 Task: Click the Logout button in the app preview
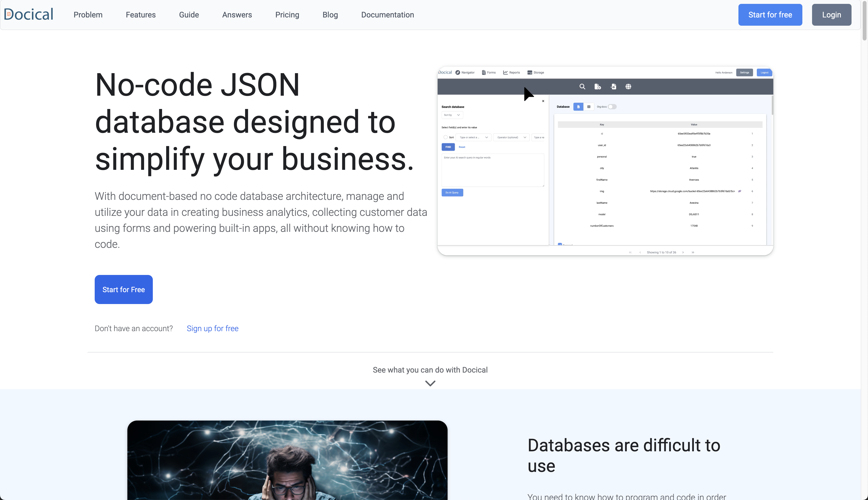point(764,72)
